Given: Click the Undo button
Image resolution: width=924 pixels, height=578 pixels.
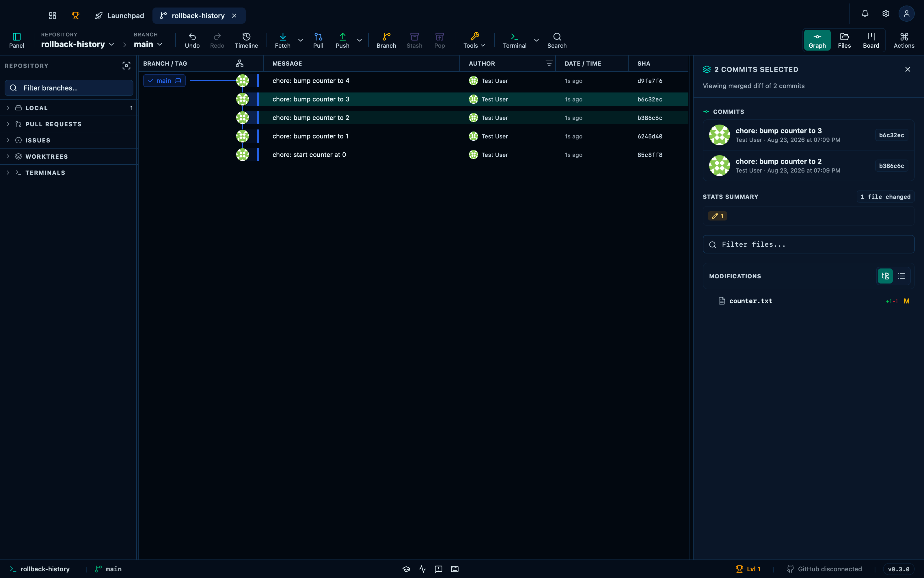Looking at the screenshot, I should 192,40.
